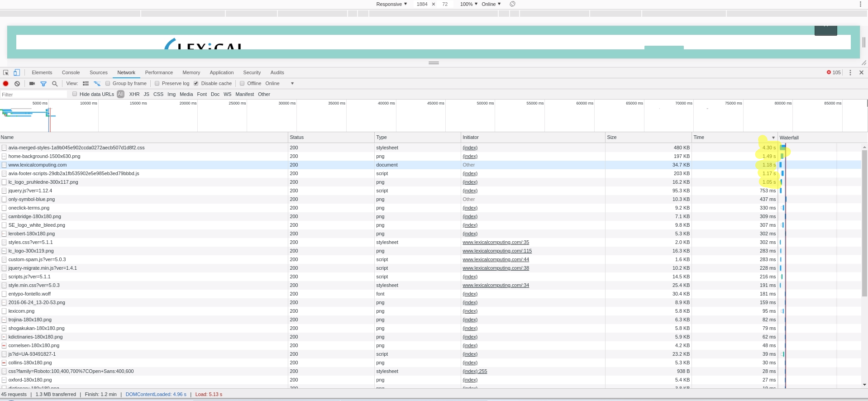Open the device toolbar Online throttle dropdown
This screenshot has width=868, height=401.
pos(491,4)
